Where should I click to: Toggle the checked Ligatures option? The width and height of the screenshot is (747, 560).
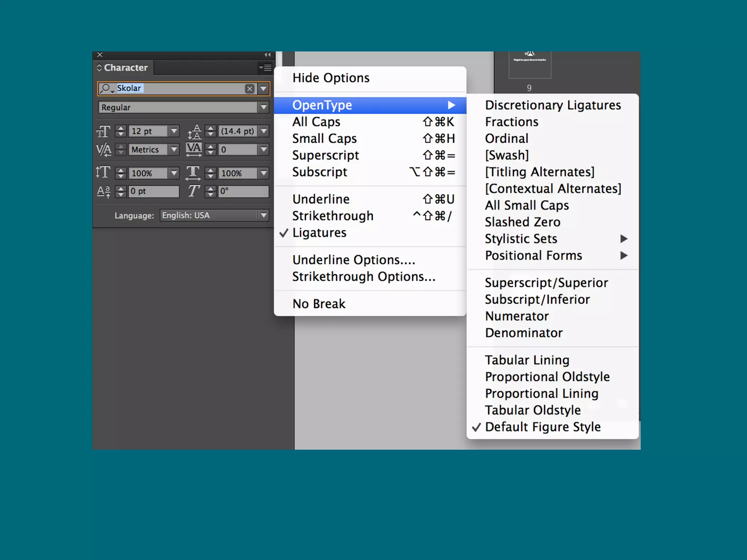pyautogui.click(x=319, y=233)
